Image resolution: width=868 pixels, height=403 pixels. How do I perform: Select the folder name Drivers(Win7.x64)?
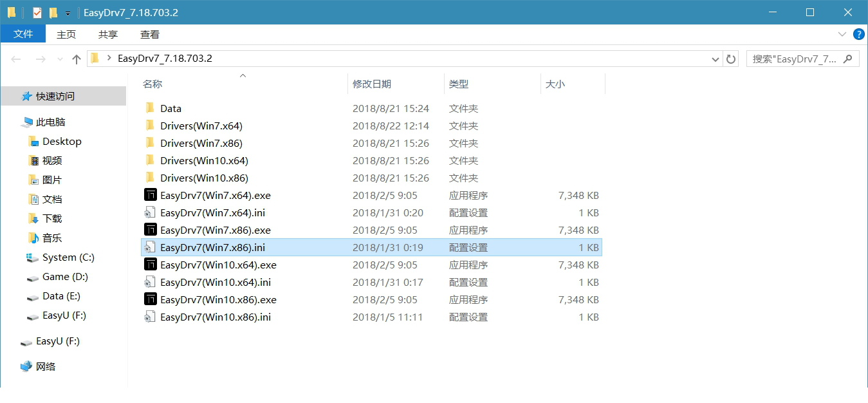point(201,126)
